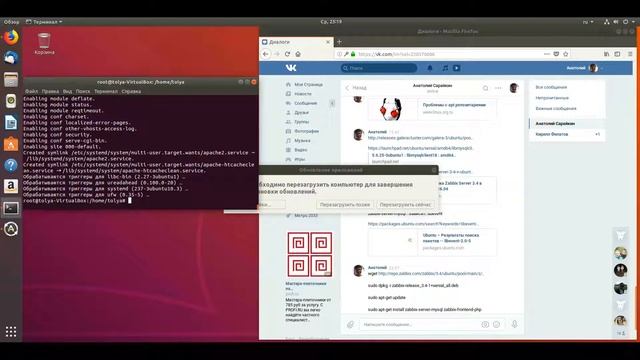Open Терминал app menu in top bar

44,22
